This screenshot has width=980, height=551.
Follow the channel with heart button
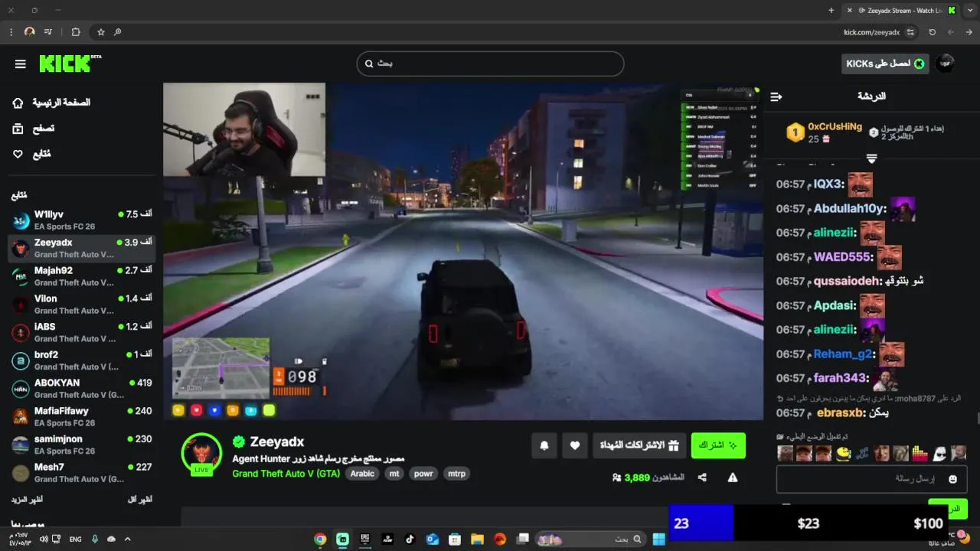(575, 445)
